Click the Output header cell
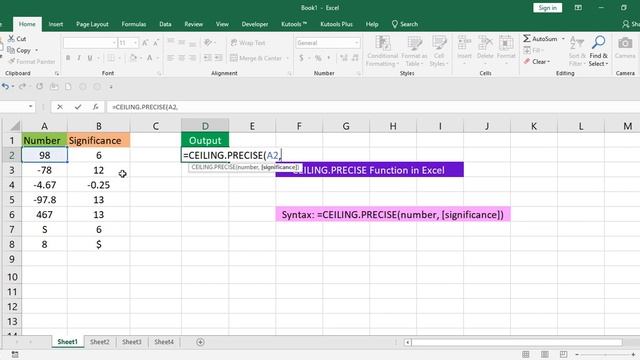This screenshot has height=360, width=640. click(x=205, y=140)
